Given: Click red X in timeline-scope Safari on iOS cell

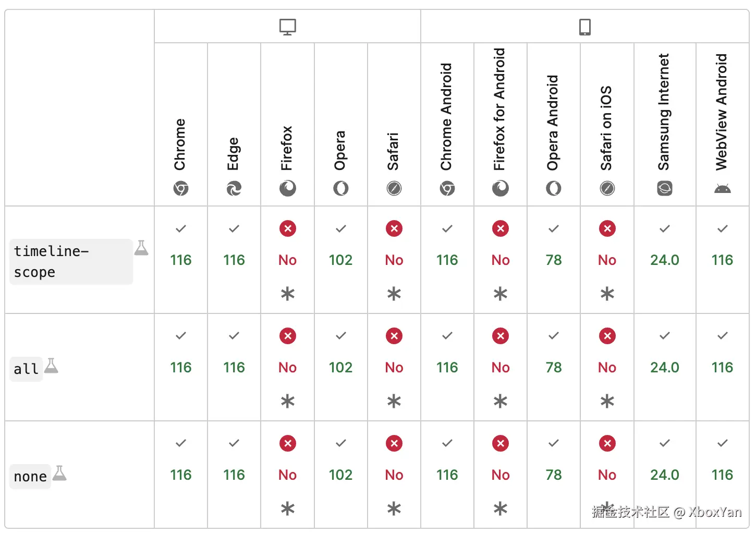Looking at the screenshot, I should click(x=607, y=228).
